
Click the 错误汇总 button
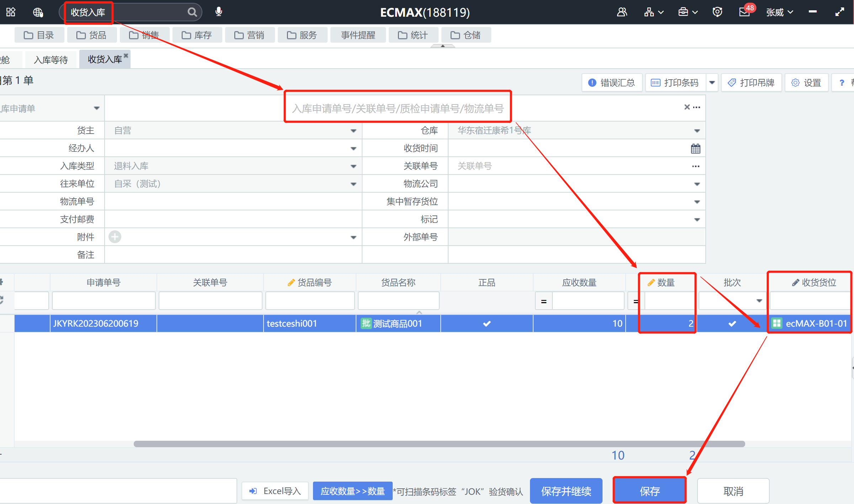(x=612, y=82)
